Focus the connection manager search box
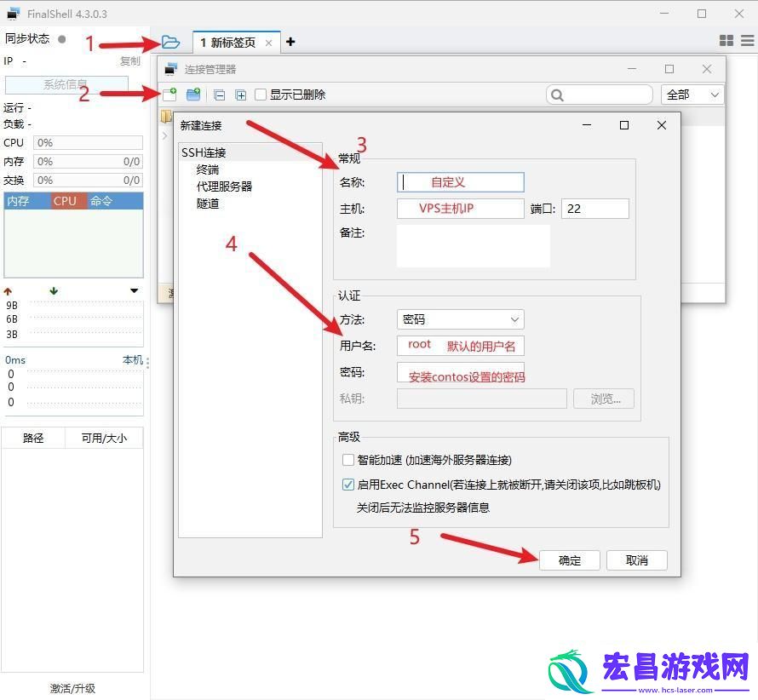The image size is (758, 700). point(600,95)
